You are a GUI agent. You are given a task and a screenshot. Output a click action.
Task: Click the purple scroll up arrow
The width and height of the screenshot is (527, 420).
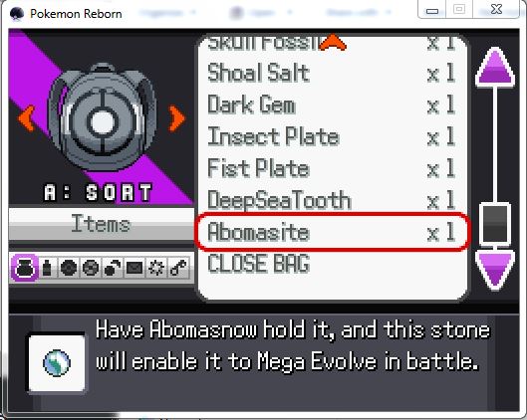pyautogui.click(x=495, y=67)
